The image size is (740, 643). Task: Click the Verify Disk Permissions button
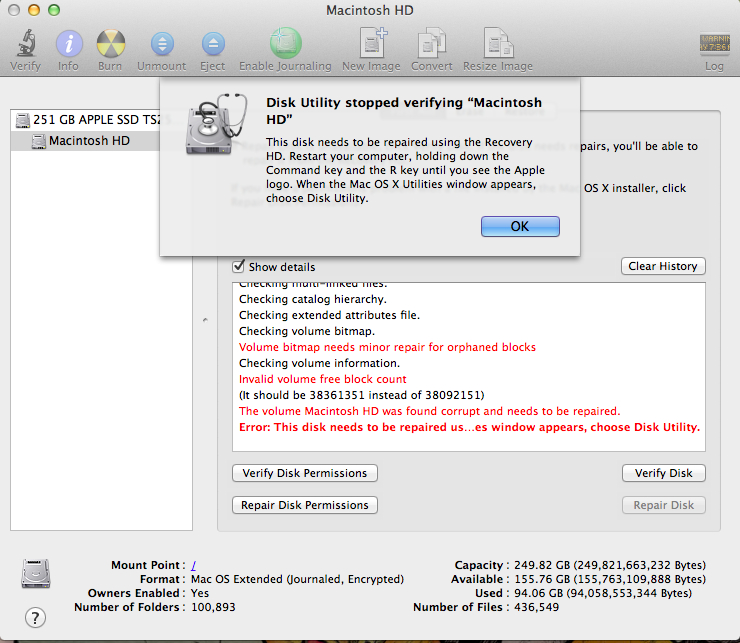click(x=305, y=473)
